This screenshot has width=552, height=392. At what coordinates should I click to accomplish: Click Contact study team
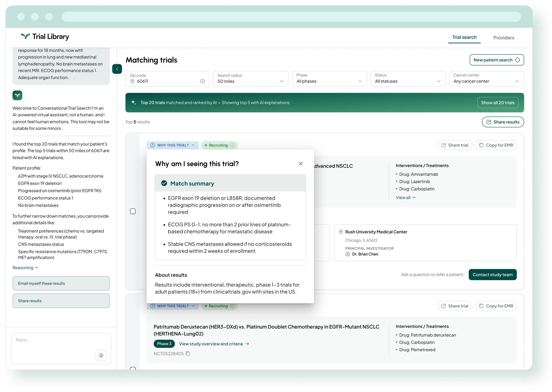pos(492,274)
